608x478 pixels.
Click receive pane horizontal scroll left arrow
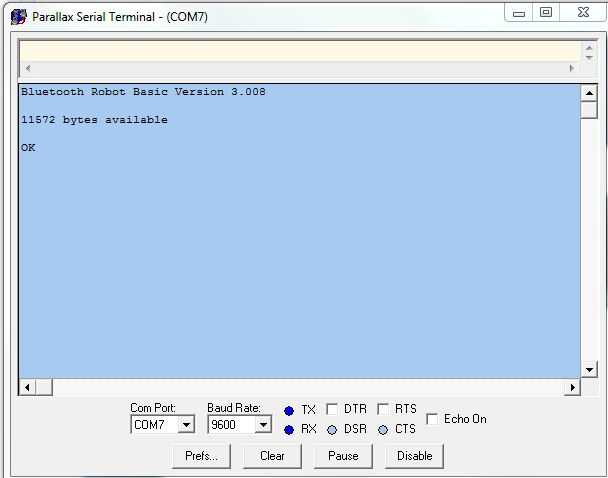(27, 387)
